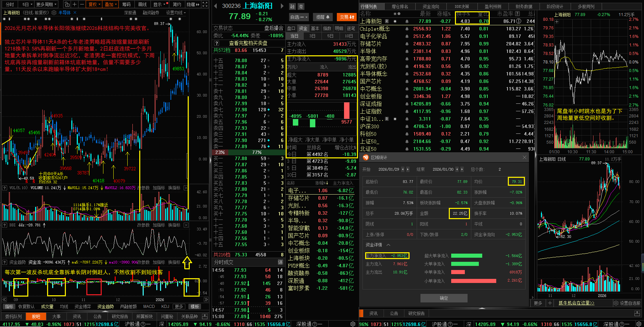644x327 pixels.
Task: Open the 分时成交 detail icon
Action: coord(281,262)
